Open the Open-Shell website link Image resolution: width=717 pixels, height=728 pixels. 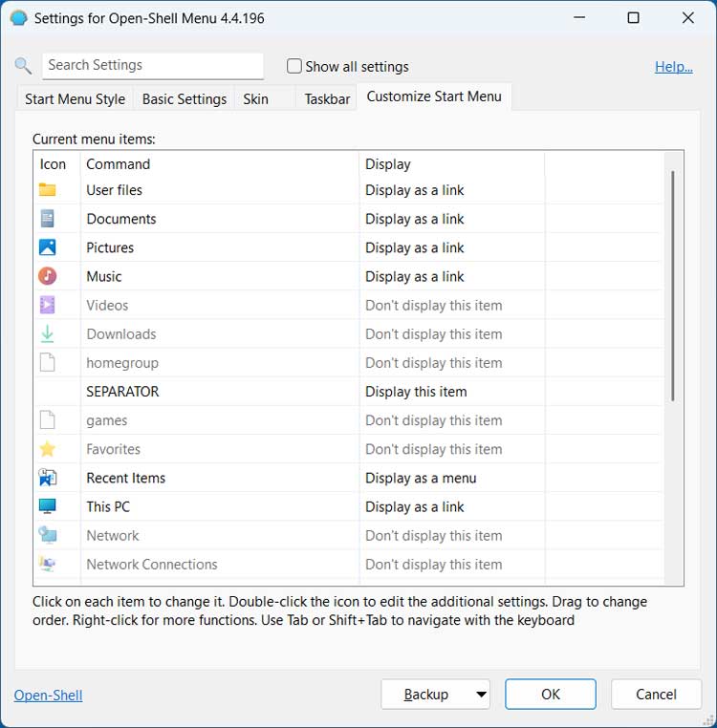(49, 695)
